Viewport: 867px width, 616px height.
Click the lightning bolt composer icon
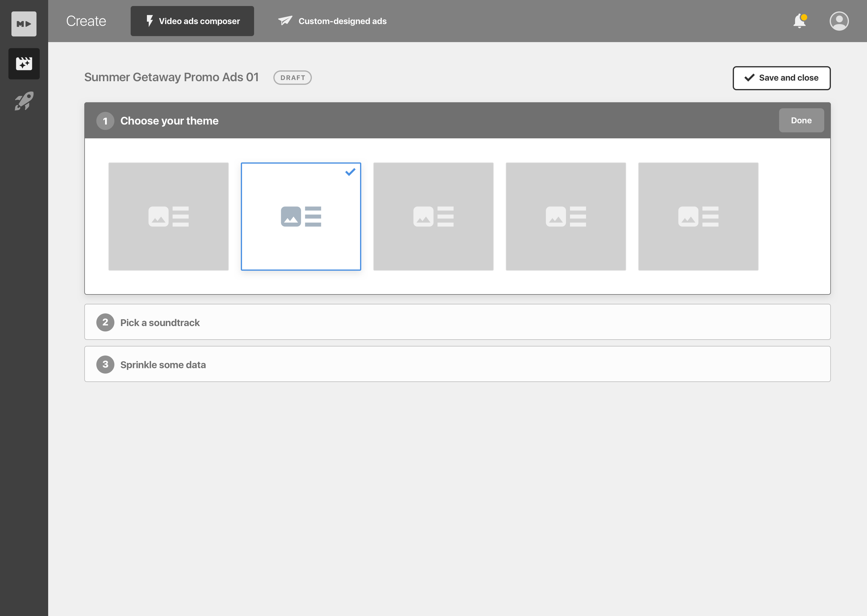tap(150, 21)
